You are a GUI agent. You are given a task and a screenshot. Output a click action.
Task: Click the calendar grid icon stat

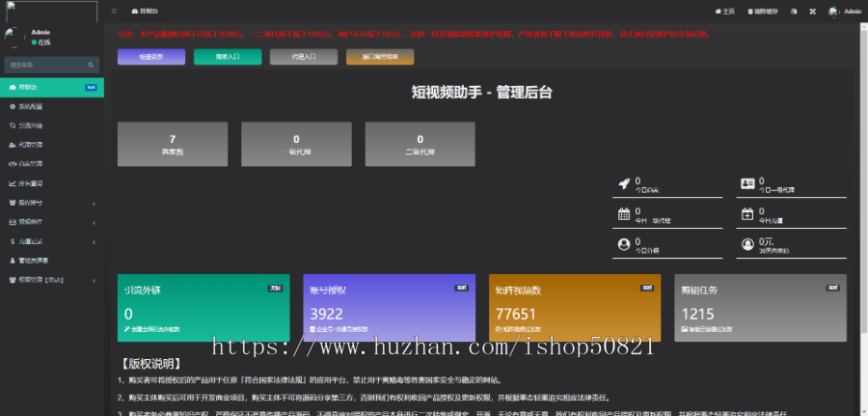point(624,214)
